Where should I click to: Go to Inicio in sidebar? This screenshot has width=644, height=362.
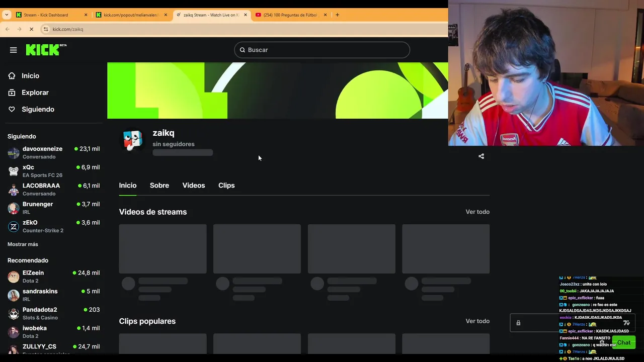pyautogui.click(x=30, y=76)
